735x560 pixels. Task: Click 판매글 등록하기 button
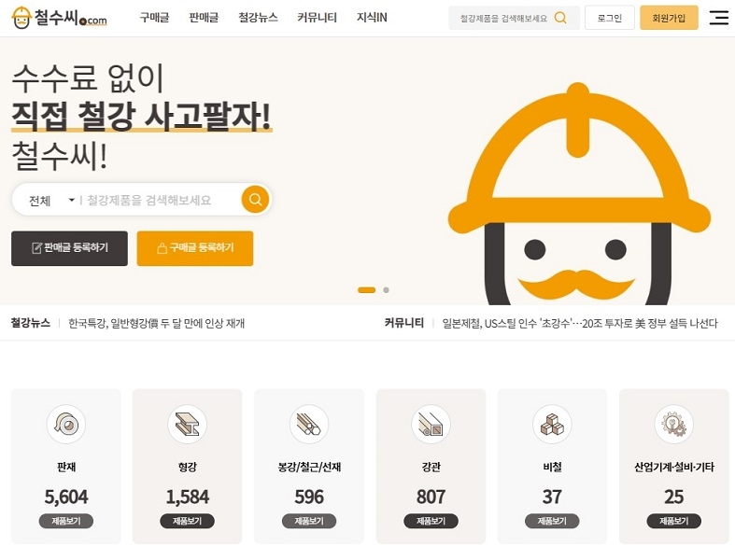coord(69,248)
